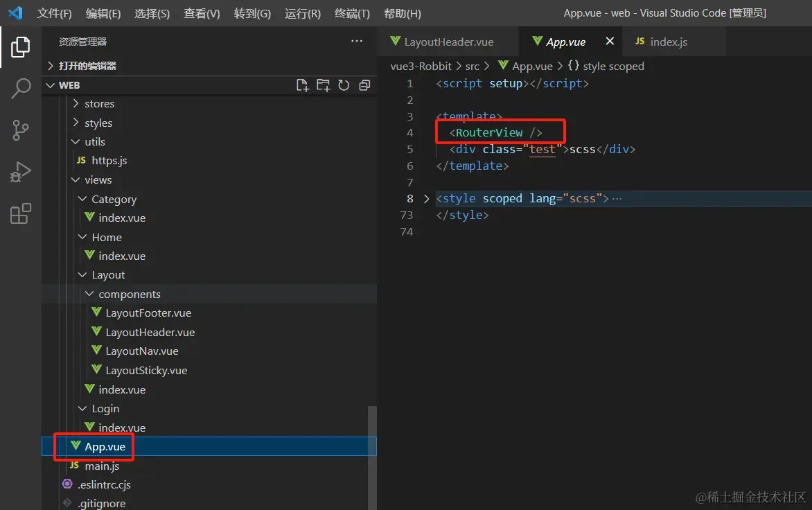Click the VS Code logo icon
The image size is (812, 510).
click(15, 12)
